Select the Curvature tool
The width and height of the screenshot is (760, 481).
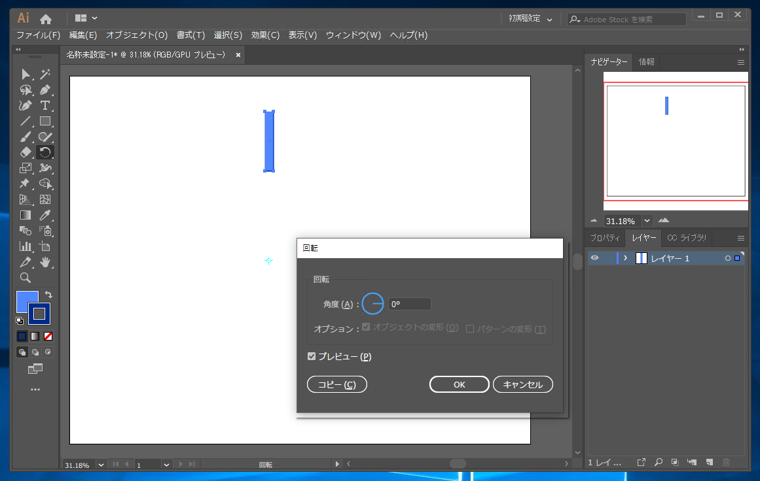coord(25,105)
